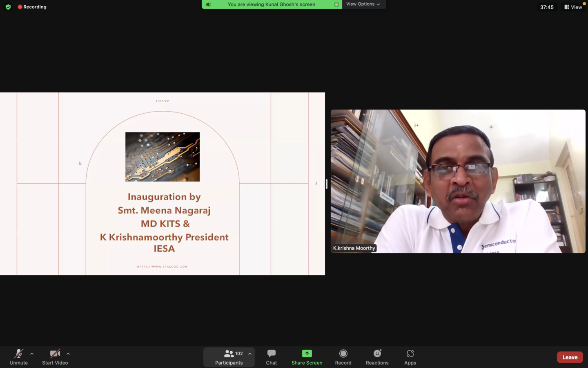
Task: Expand audio options arrow beside Unmute
Action: pos(32,354)
